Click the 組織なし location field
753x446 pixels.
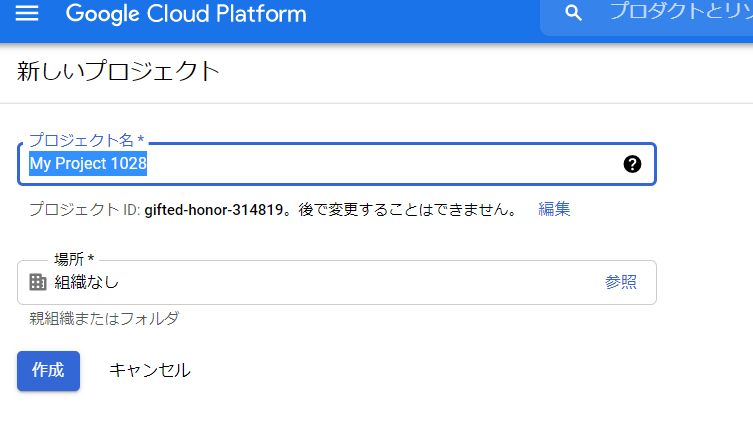(337, 282)
